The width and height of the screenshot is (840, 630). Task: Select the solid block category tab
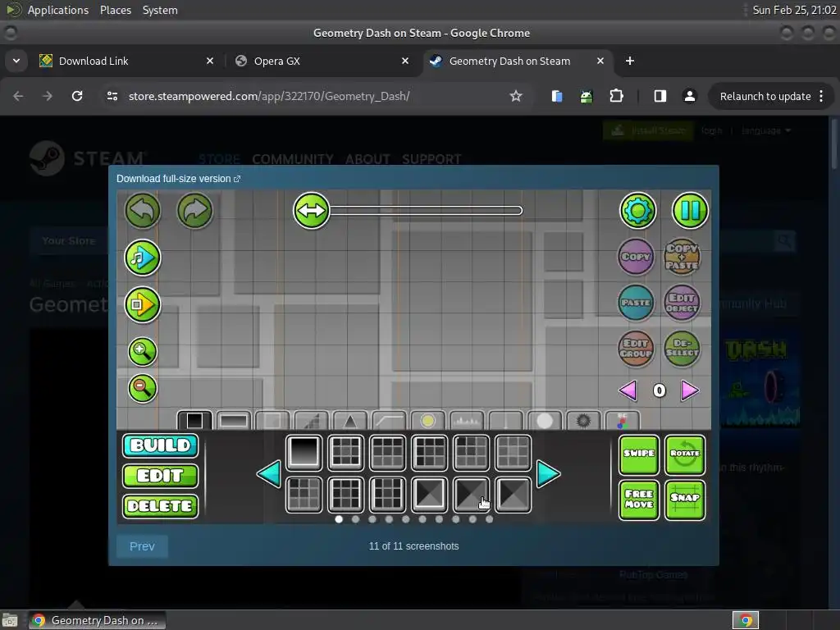194,421
